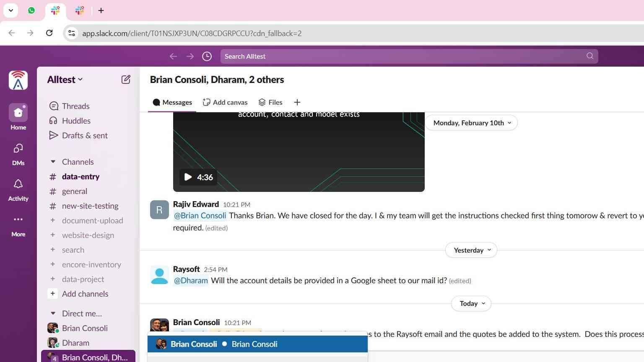Select Home in the left rail
The height and width of the screenshot is (362, 644).
(x=18, y=117)
